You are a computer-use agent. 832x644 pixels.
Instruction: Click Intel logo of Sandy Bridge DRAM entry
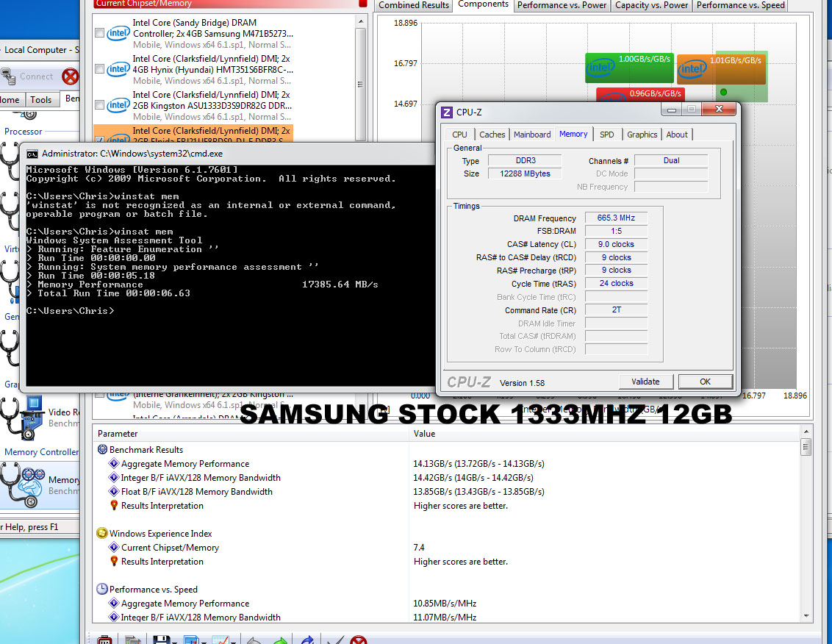pyautogui.click(x=118, y=33)
